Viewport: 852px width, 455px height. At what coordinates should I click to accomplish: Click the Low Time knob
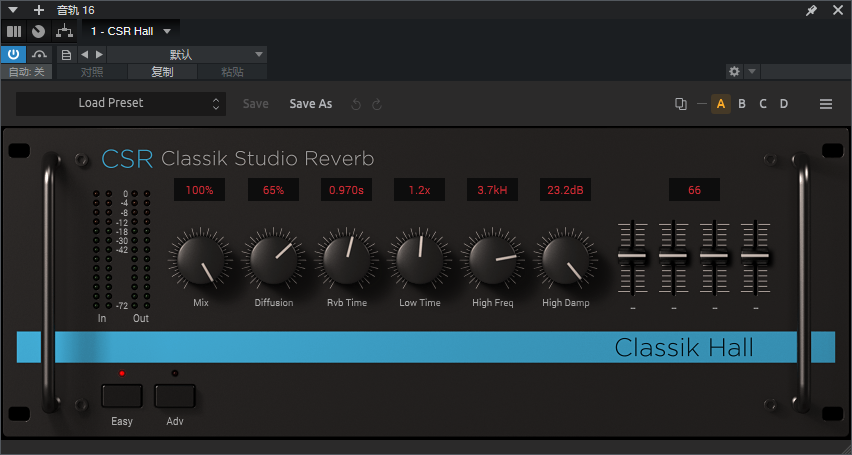click(420, 260)
